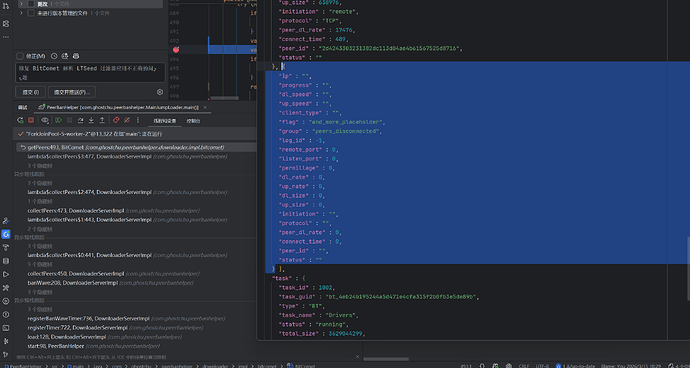The image size is (690, 368).
Task: Close the PeerBanHelper debug session tab
Action: (205, 107)
